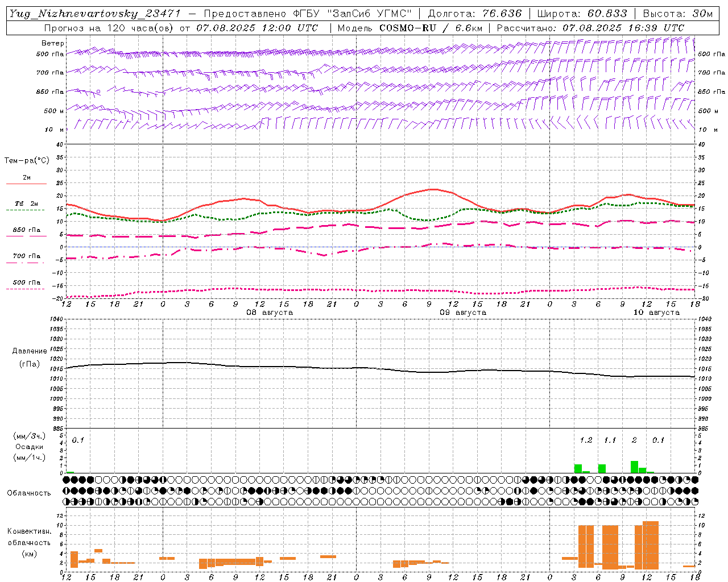Click the 'Широта: 60.833' value
728x582 pixels.
(582, 14)
